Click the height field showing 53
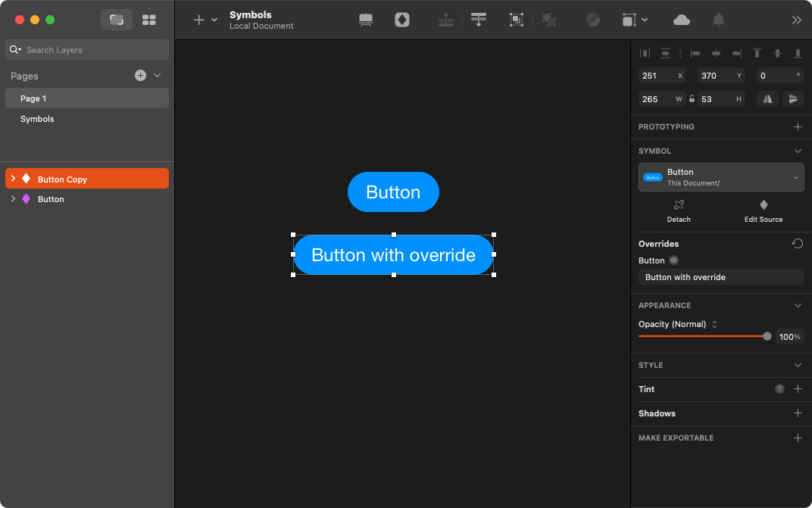812x508 pixels. click(721, 99)
